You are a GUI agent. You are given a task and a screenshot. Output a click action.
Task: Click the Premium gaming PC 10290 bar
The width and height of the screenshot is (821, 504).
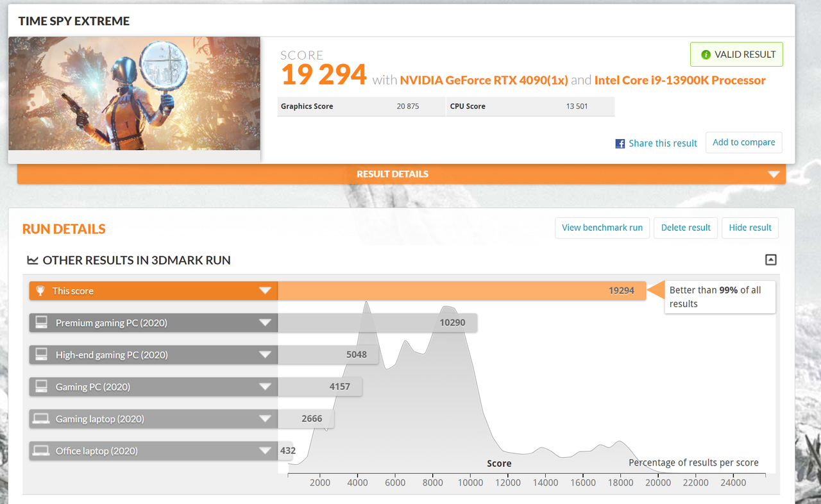377,323
